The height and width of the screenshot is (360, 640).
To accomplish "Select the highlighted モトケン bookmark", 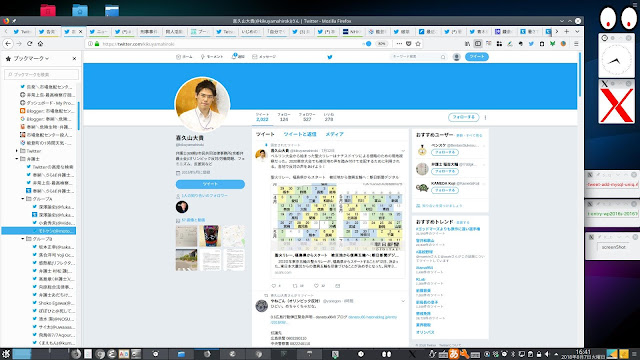I will pos(39,231).
